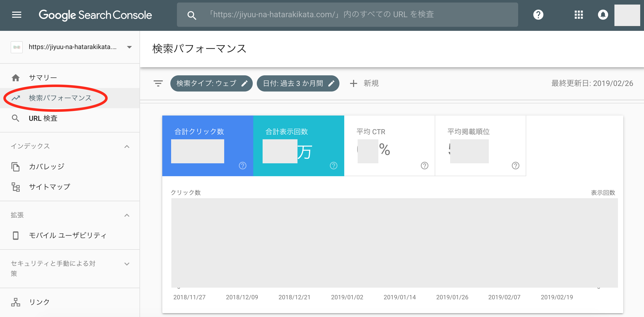
Task: Click the filter lines icon in filter bar
Action: click(158, 83)
